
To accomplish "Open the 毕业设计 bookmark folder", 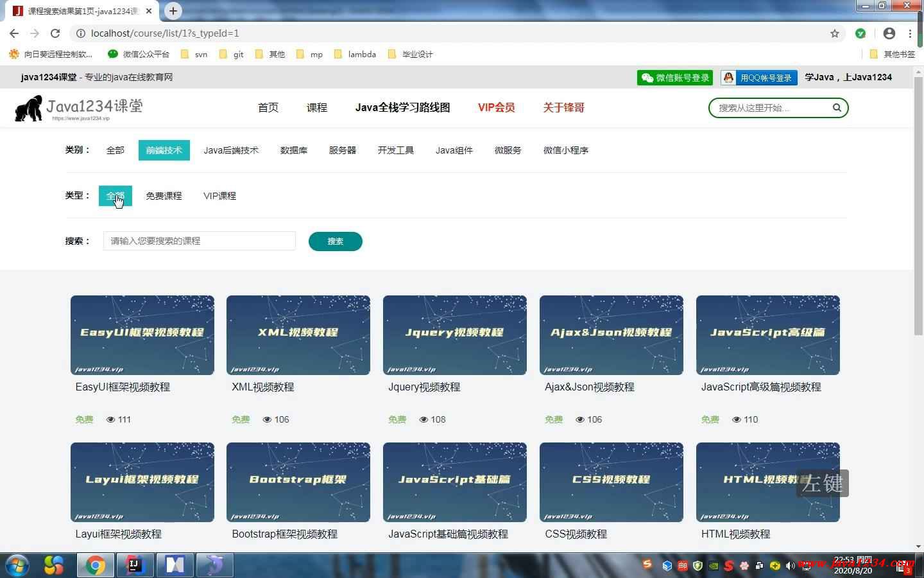I will 411,55.
